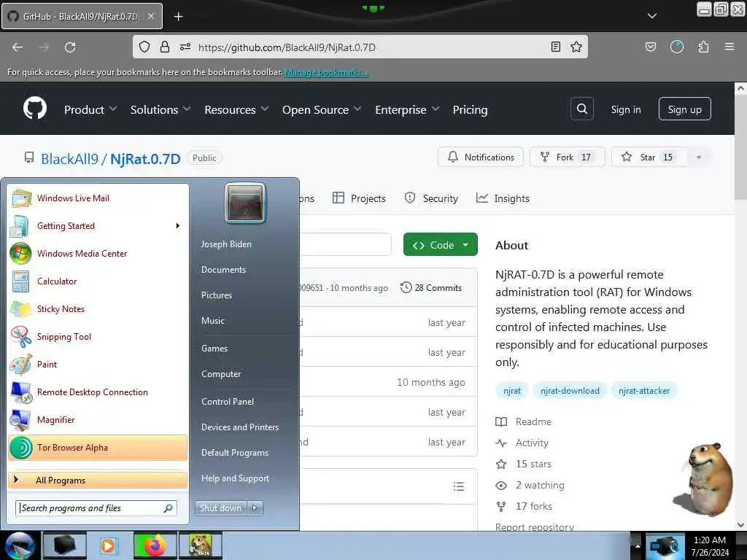Open the browser hamburger menu
This screenshot has width=747, height=560.
pyautogui.click(x=729, y=47)
